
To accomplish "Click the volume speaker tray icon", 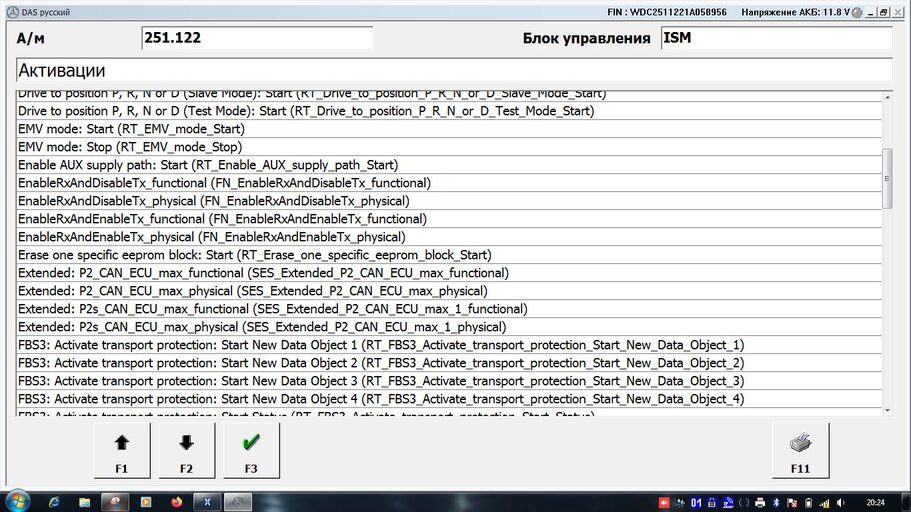I will click(x=840, y=503).
